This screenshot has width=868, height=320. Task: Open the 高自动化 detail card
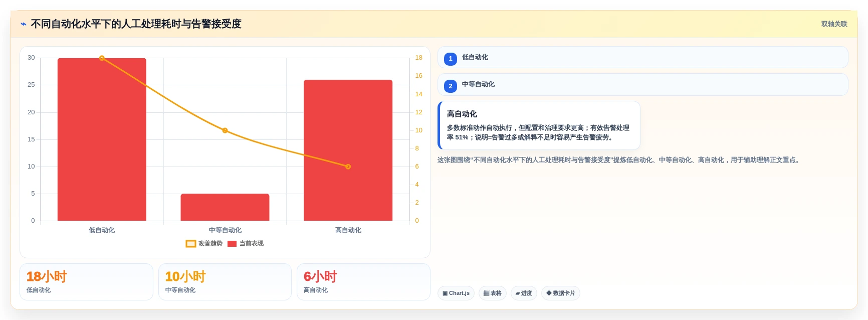click(x=539, y=125)
